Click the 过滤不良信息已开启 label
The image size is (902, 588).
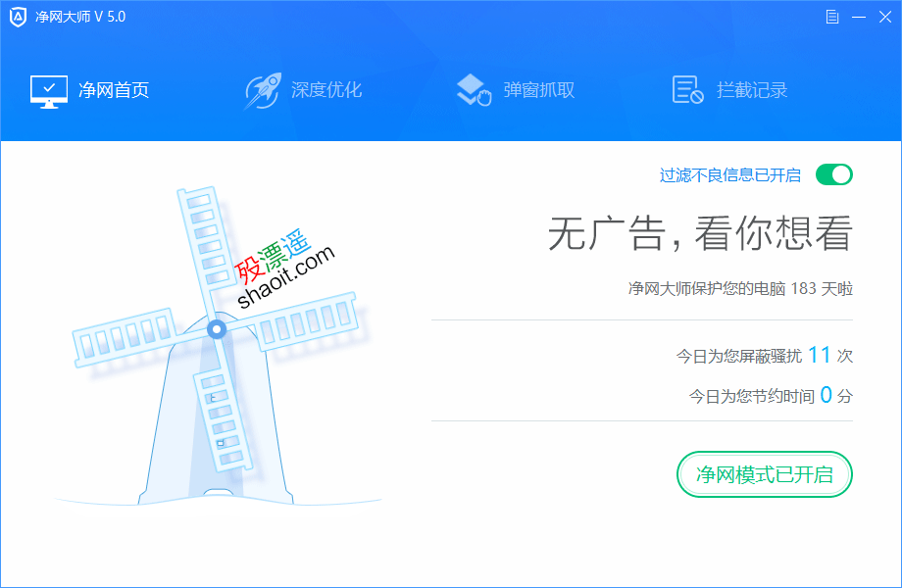click(x=729, y=175)
